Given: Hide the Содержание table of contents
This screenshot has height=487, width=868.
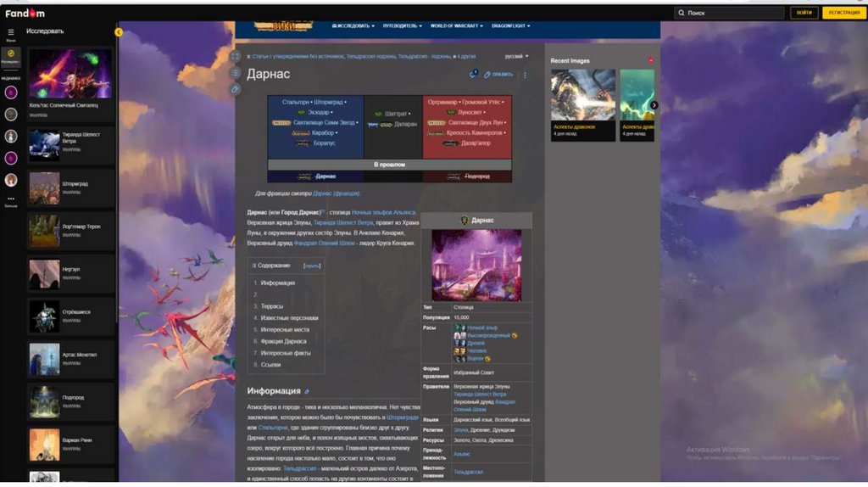Looking at the screenshot, I should coord(312,266).
